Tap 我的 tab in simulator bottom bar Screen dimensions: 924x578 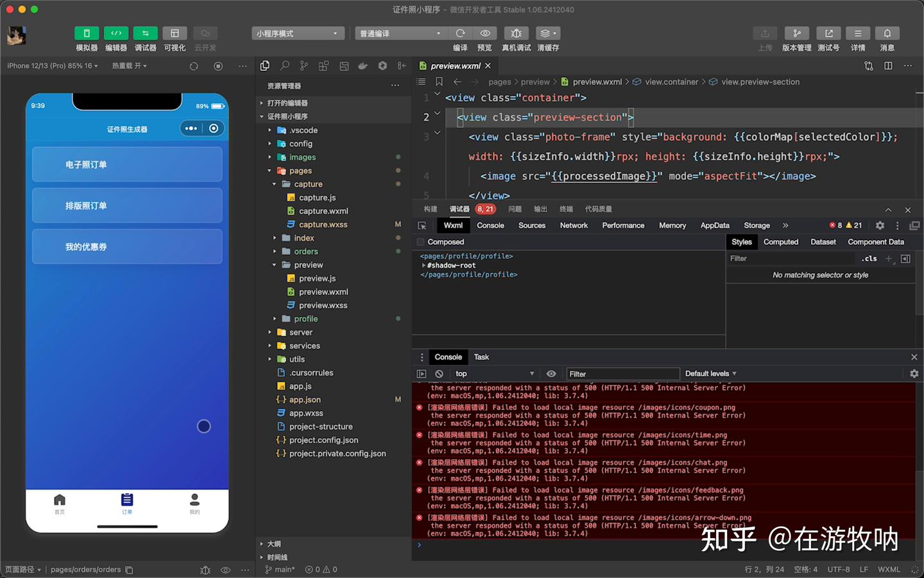click(194, 503)
